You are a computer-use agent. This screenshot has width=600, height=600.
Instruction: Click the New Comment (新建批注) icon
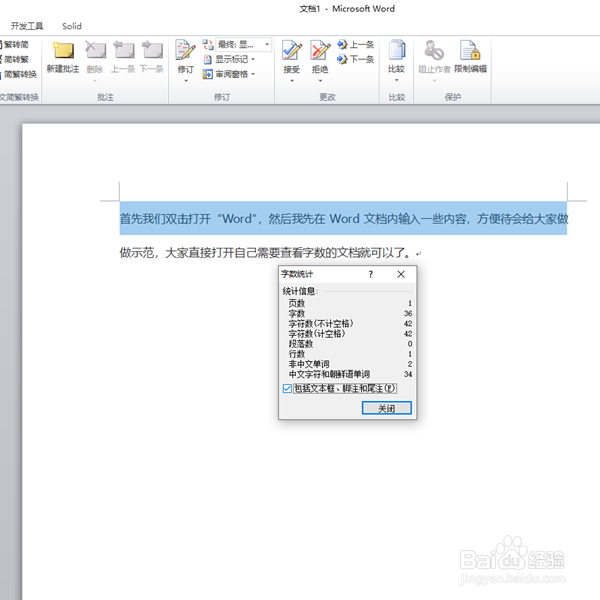63,51
